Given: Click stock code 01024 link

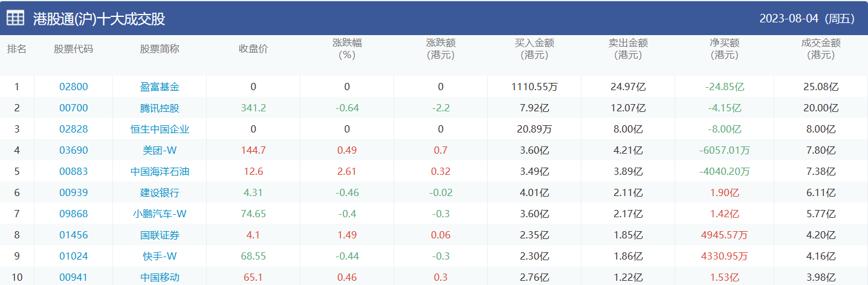Looking at the screenshot, I should (x=74, y=256).
